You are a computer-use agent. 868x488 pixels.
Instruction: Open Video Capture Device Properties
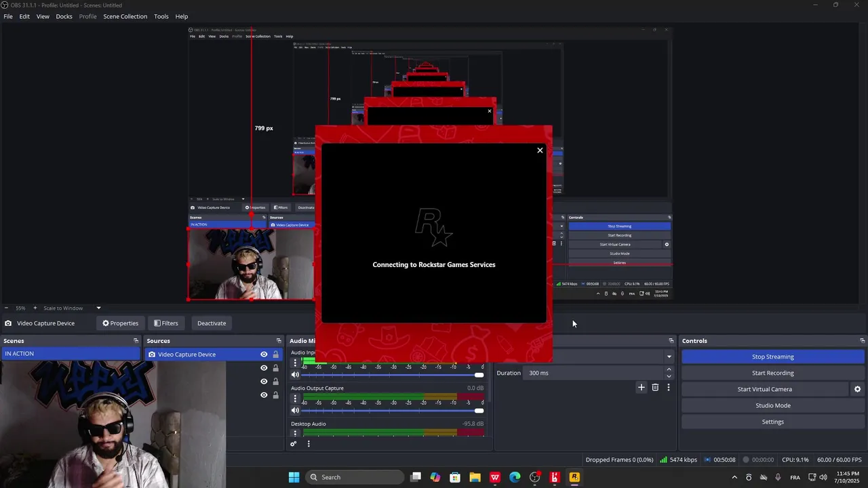point(120,323)
